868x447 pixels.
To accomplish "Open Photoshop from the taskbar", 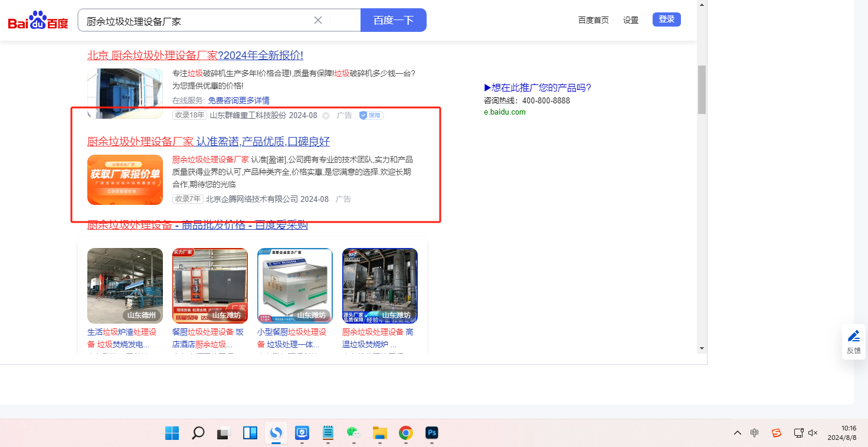I will (432, 433).
